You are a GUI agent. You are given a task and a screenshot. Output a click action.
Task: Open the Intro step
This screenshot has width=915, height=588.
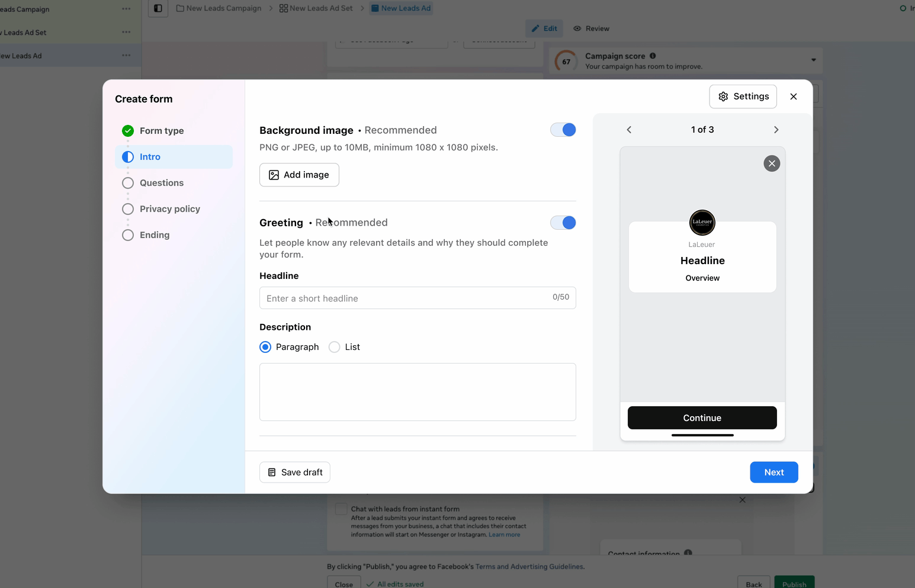pyautogui.click(x=174, y=157)
